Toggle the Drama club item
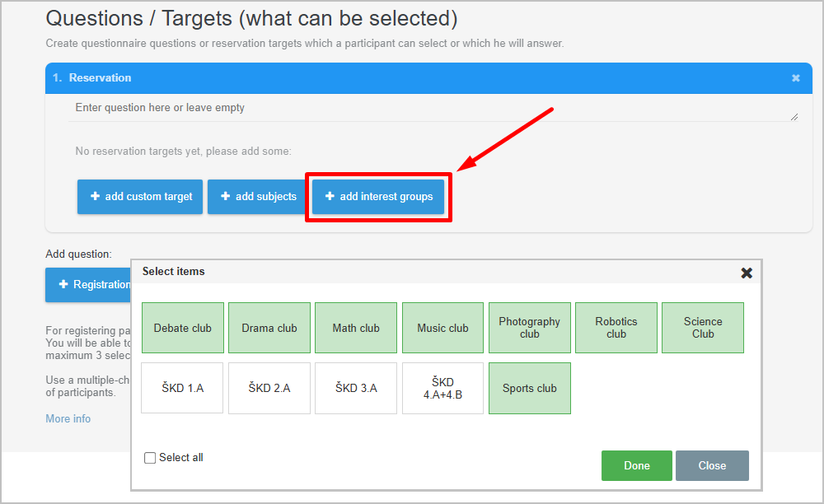 coord(269,328)
